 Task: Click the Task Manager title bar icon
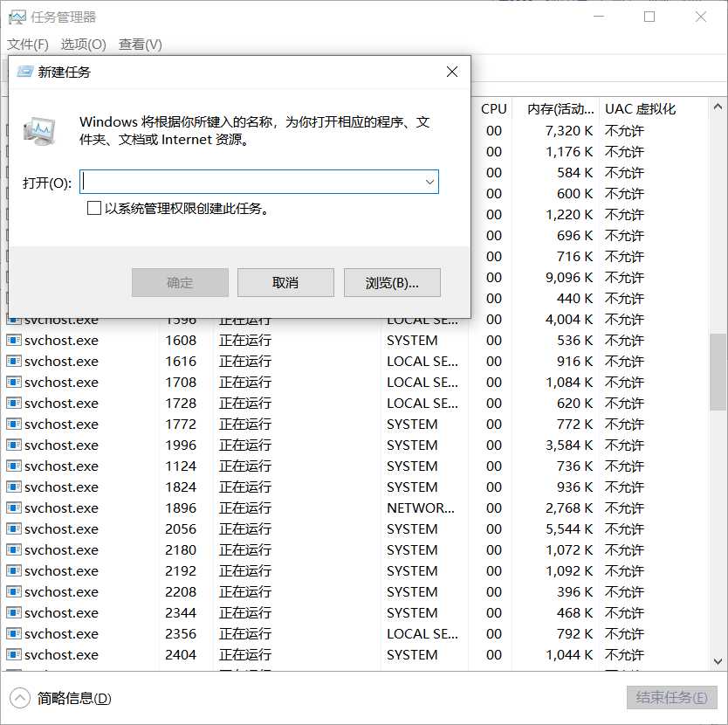17,17
